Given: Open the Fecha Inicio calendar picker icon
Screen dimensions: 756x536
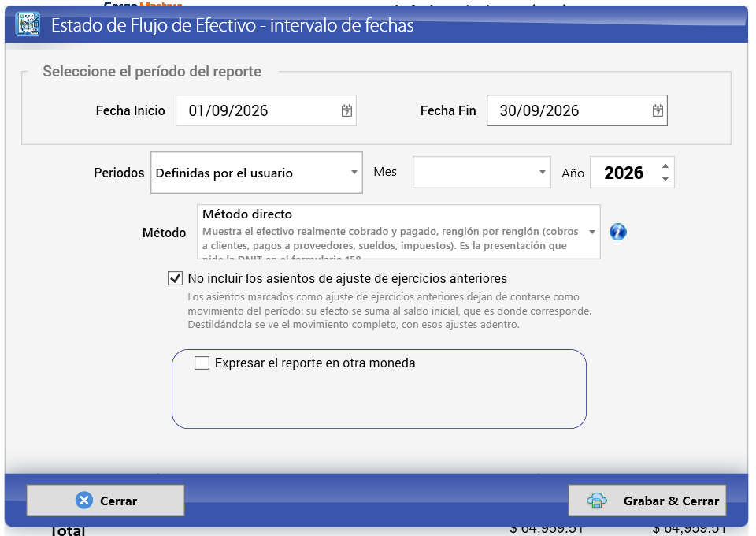Looking at the screenshot, I should (x=346, y=110).
